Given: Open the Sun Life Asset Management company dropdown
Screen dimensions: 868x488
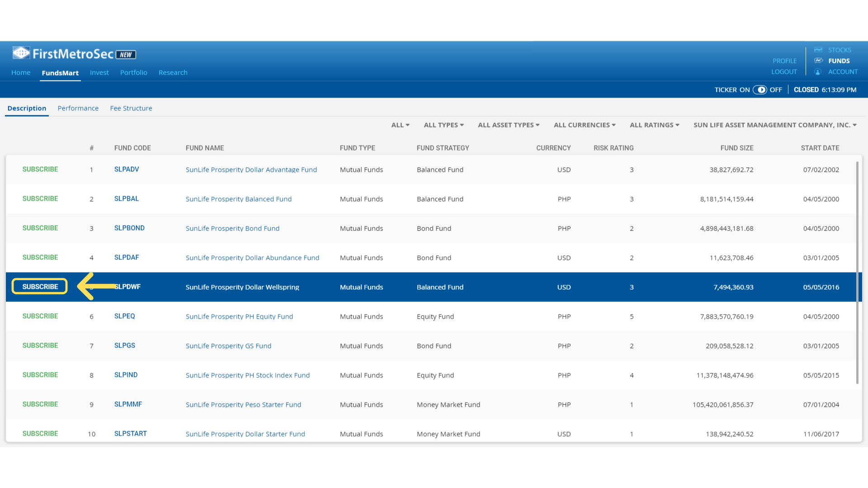Looking at the screenshot, I should point(775,125).
